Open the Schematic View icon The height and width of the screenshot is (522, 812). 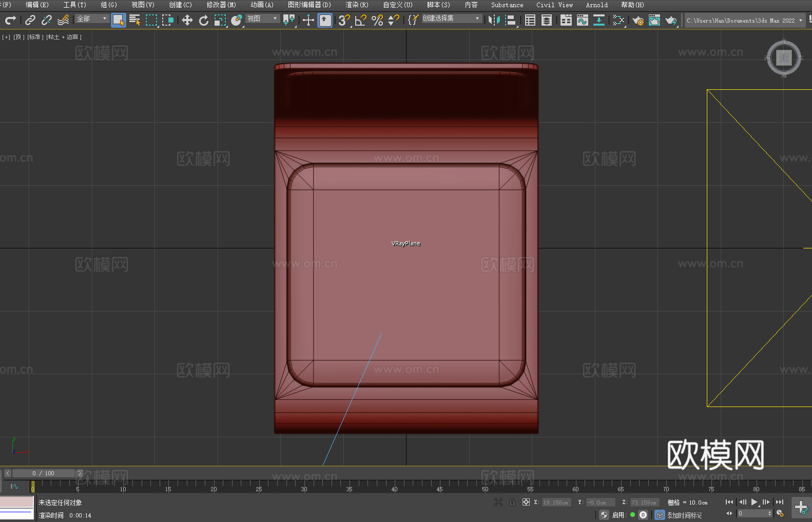[x=618, y=20]
